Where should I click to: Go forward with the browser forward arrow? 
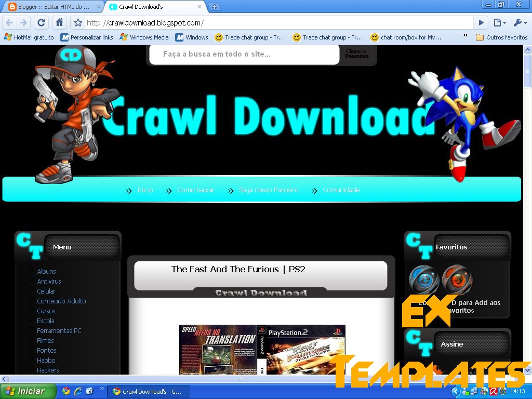(23, 23)
